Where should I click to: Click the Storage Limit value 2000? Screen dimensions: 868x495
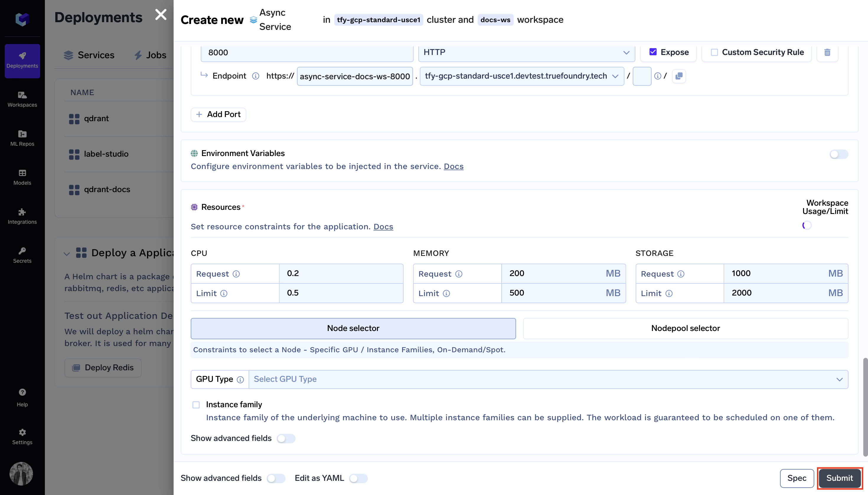point(786,293)
